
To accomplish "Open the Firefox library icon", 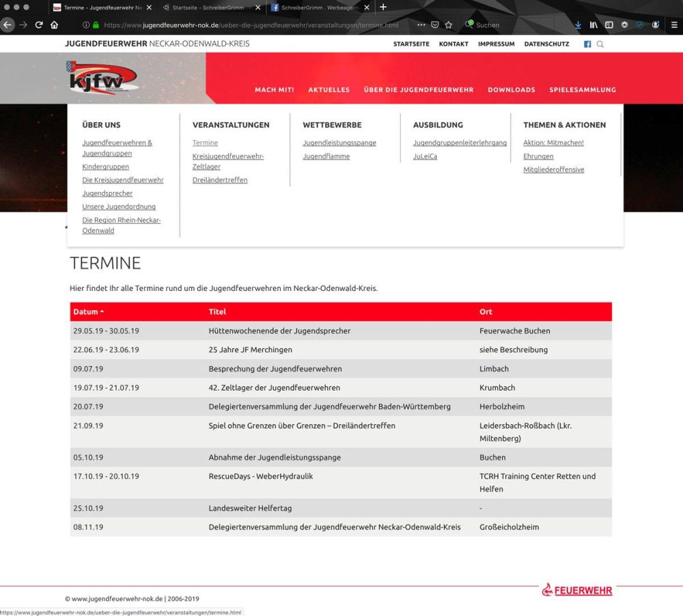I will click(x=594, y=25).
